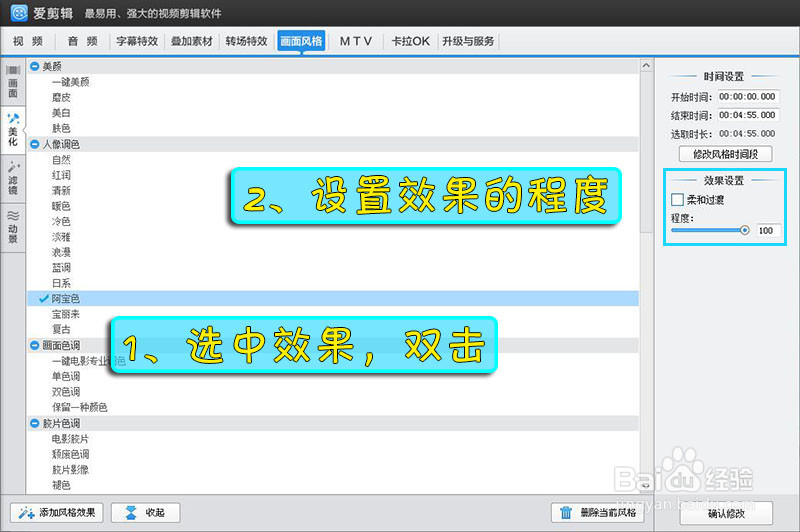Open the 字幕特效 tab
Viewport: 800px width, 532px height.
[x=137, y=41]
